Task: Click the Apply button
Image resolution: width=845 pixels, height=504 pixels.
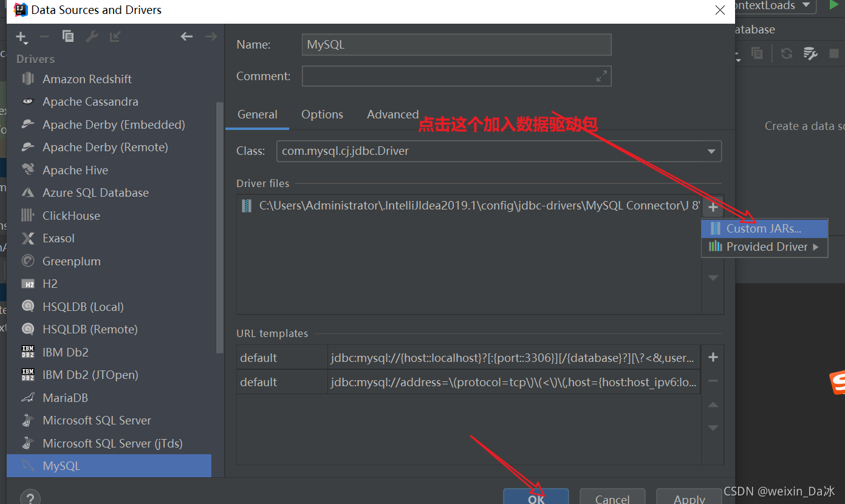Action: tap(689, 498)
